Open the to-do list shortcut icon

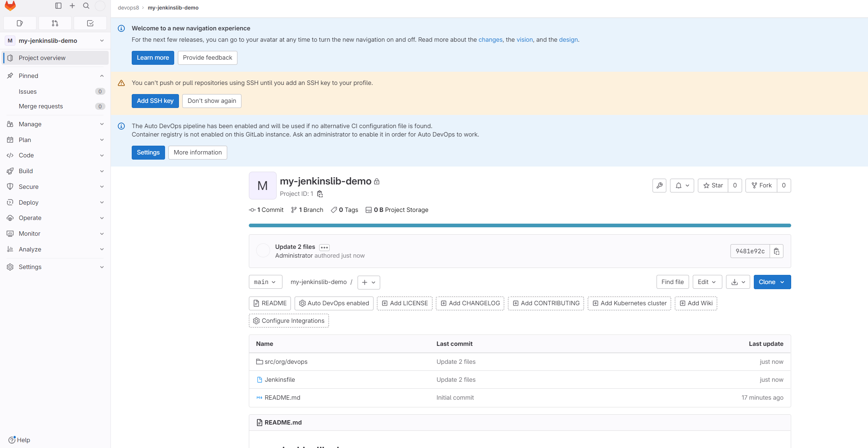tap(90, 23)
